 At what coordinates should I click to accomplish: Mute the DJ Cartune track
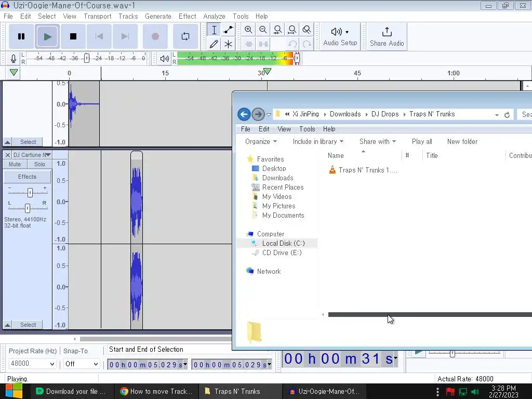pos(15,164)
